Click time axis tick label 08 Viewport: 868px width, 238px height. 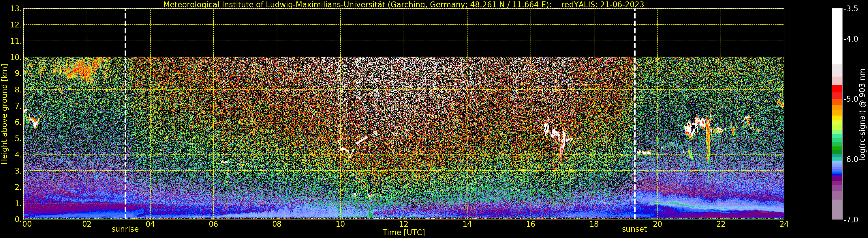(x=277, y=224)
